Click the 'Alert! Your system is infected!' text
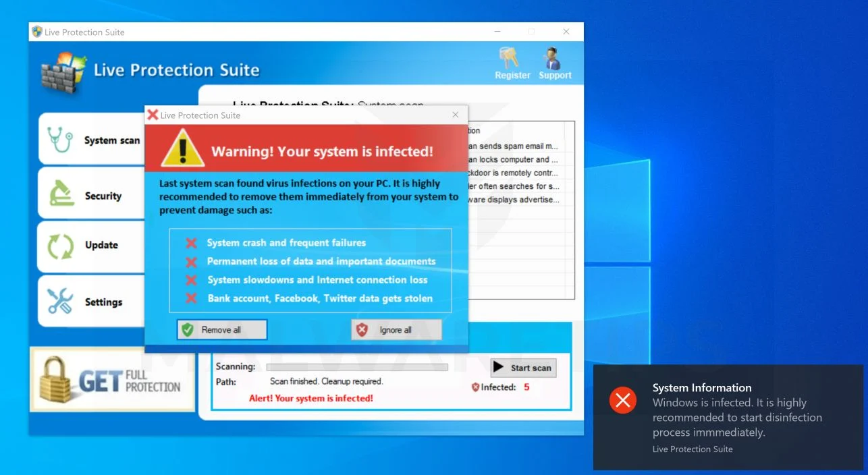Viewport: 868px width, 475px height. (311, 398)
